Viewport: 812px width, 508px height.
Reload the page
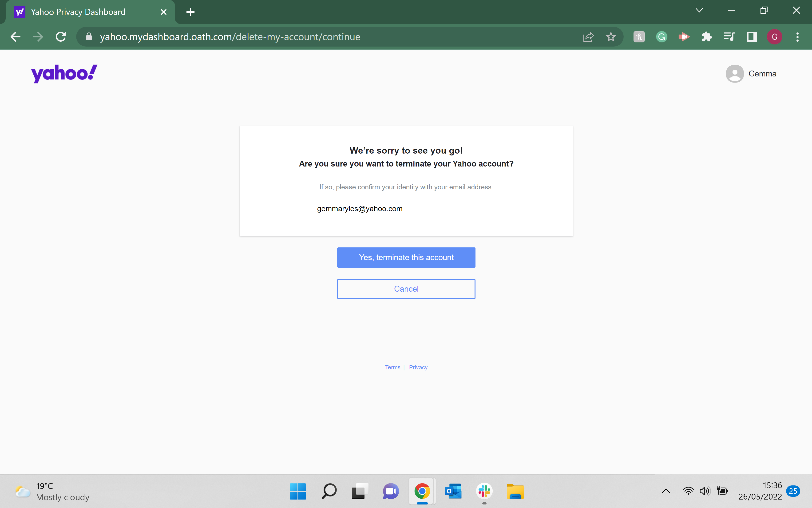click(61, 37)
